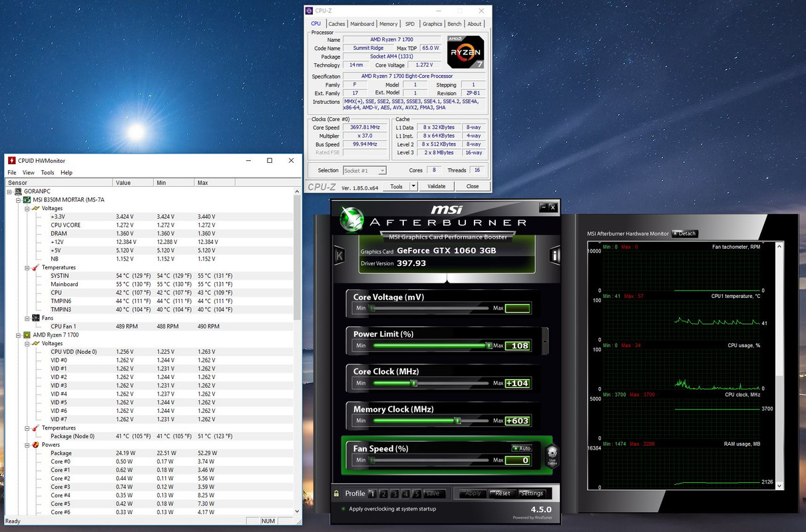Image resolution: width=806 pixels, height=532 pixels.
Task: Select the MSI B350M MORTAR motherboard icon
Action: point(27,199)
